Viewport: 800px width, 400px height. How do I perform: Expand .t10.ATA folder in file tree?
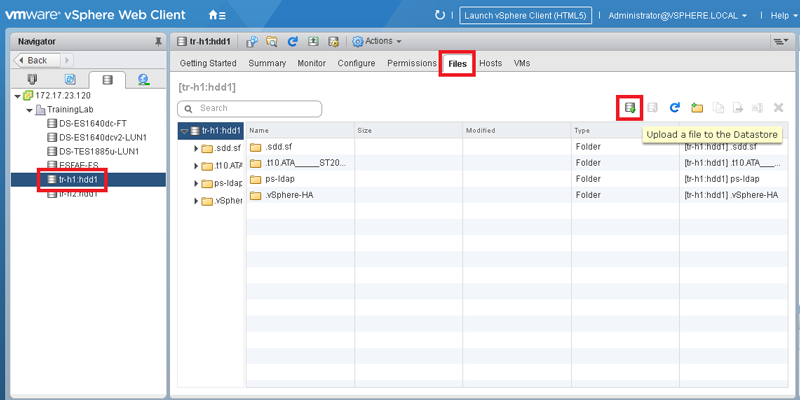(196, 166)
